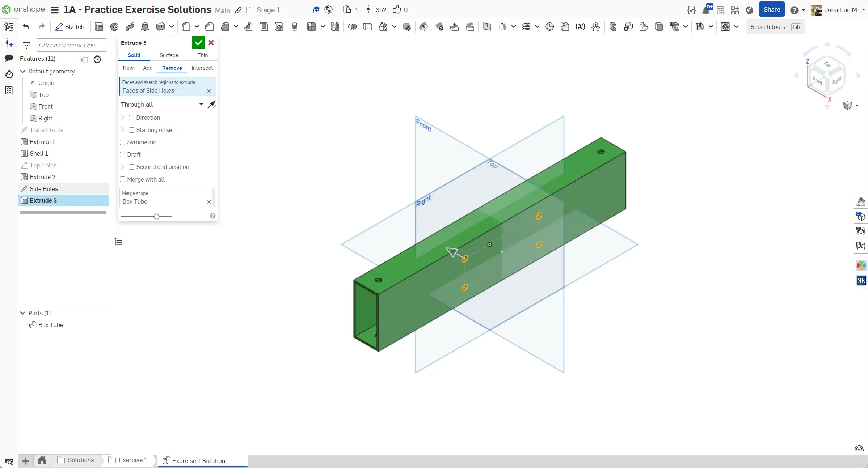Open the rollback timer icon in Features

pos(97,59)
